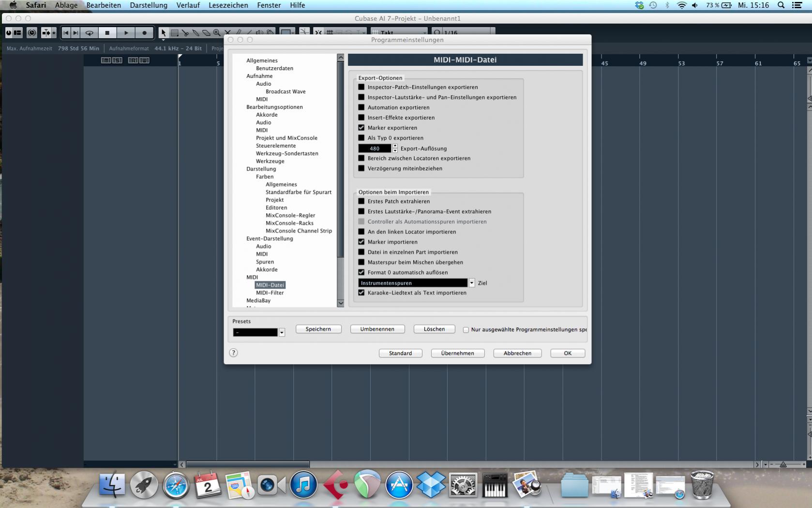This screenshot has height=508, width=812.
Task: Click the Löschen button
Action: 434,329
